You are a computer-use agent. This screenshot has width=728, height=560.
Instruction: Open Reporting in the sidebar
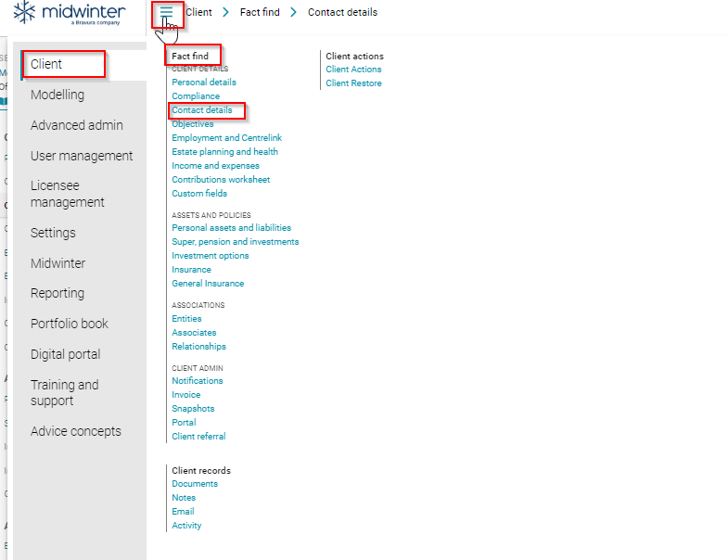pyautogui.click(x=57, y=294)
